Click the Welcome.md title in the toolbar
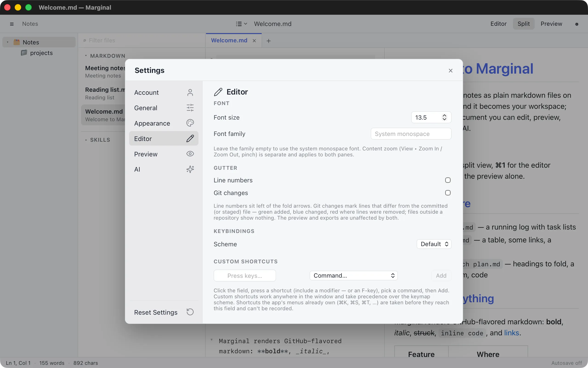588x368 pixels. (x=273, y=24)
